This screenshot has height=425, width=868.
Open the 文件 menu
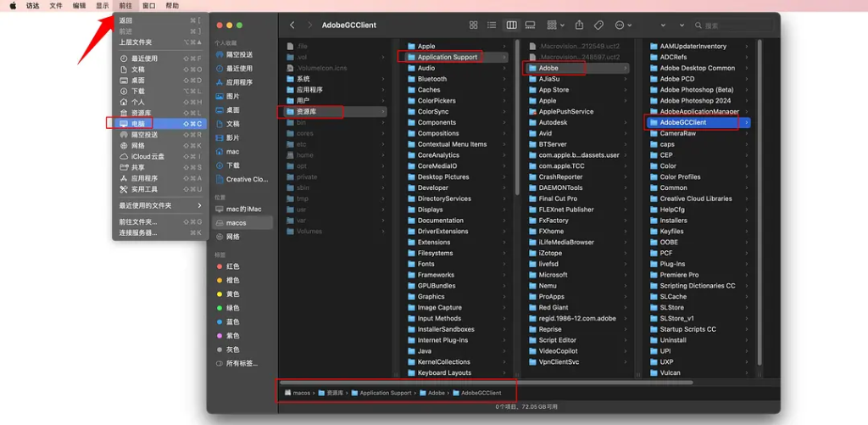tap(56, 6)
